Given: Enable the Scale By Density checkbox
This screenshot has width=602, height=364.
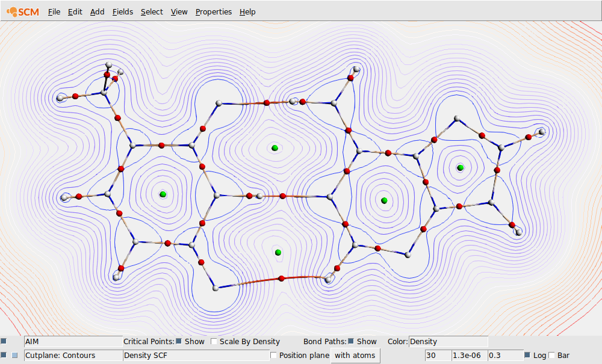Looking at the screenshot, I should coord(214,341).
